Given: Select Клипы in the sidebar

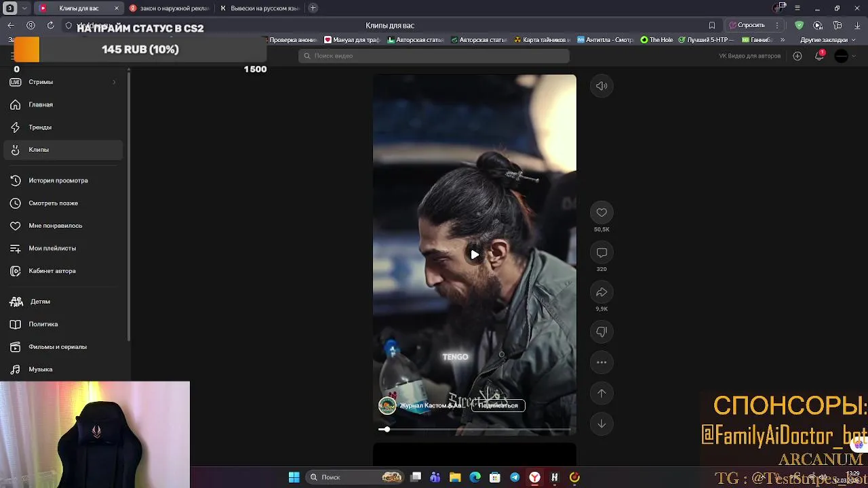Looking at the screenshot, I should [62, 150].
